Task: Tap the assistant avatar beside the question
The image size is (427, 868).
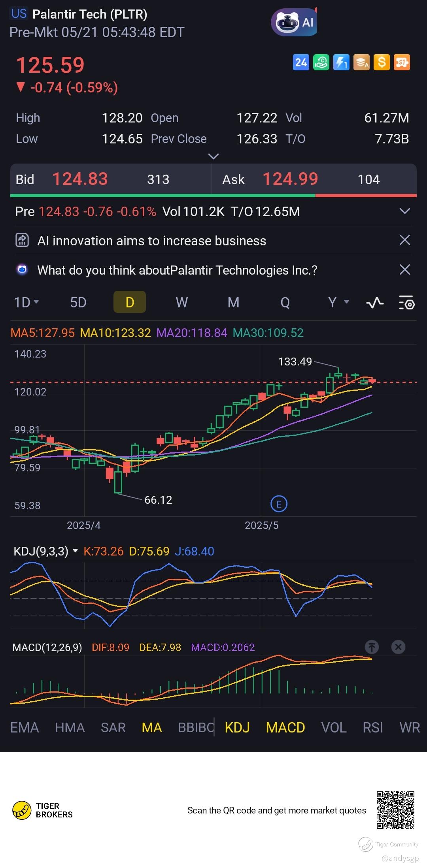Action: tap(22, 269)
